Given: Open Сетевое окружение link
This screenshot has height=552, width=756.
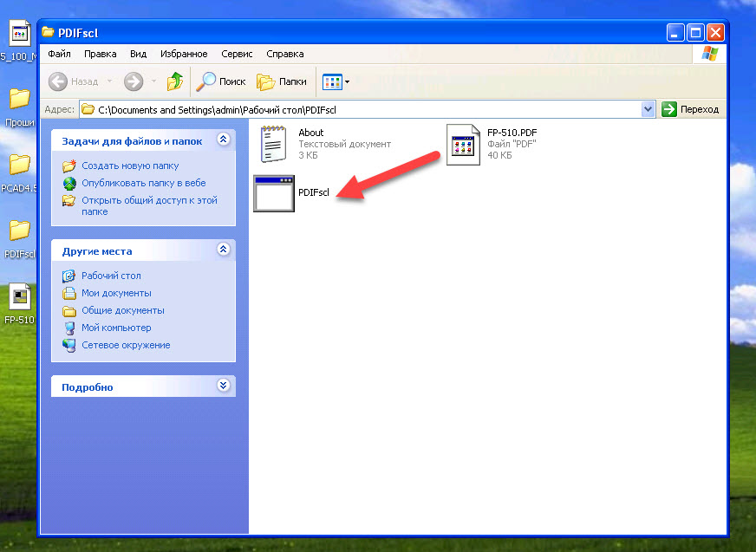Looking at the screenshot, I should pos(126,345).
